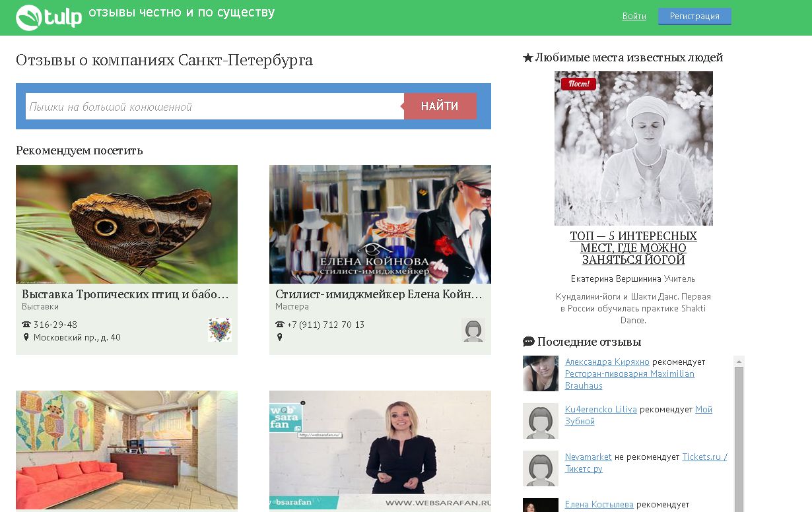This screenshot has height=512, width=812.
Task: Click Екатерина Вершинина Учитель caption
Action: tap(633, 279)
